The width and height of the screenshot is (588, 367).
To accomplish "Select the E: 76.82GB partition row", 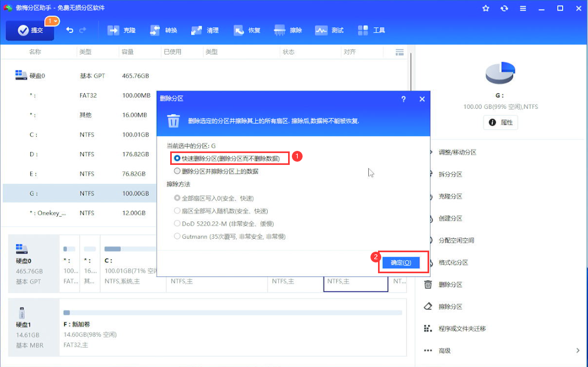I will 80,174.
